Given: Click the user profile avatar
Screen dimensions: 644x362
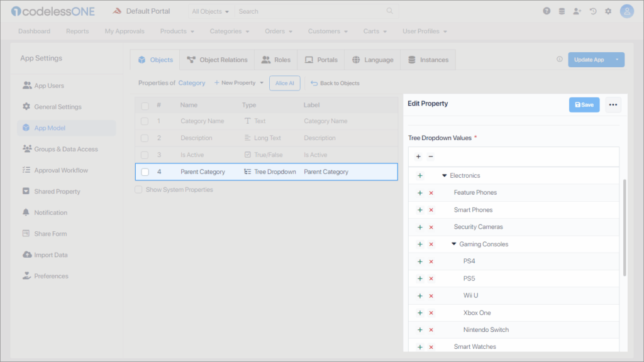Looking at the screenshot, I should pyautogui.click(x=627, y=11).
